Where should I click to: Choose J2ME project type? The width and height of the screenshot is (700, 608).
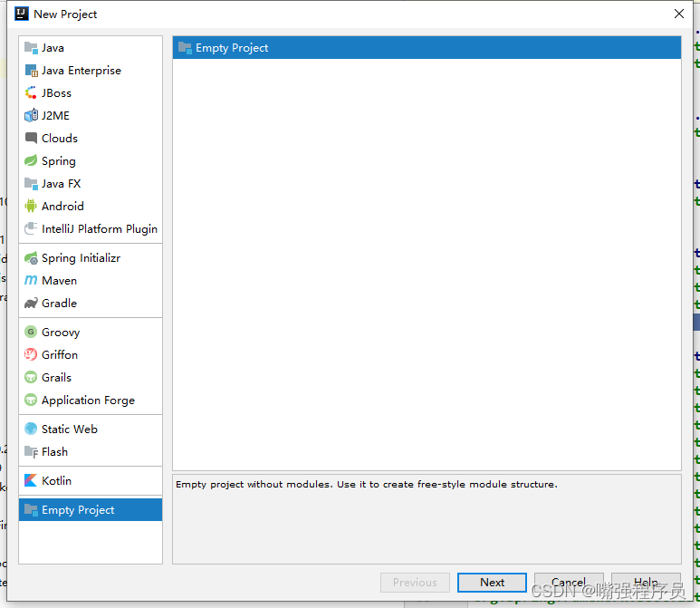(x=91, y=116)
